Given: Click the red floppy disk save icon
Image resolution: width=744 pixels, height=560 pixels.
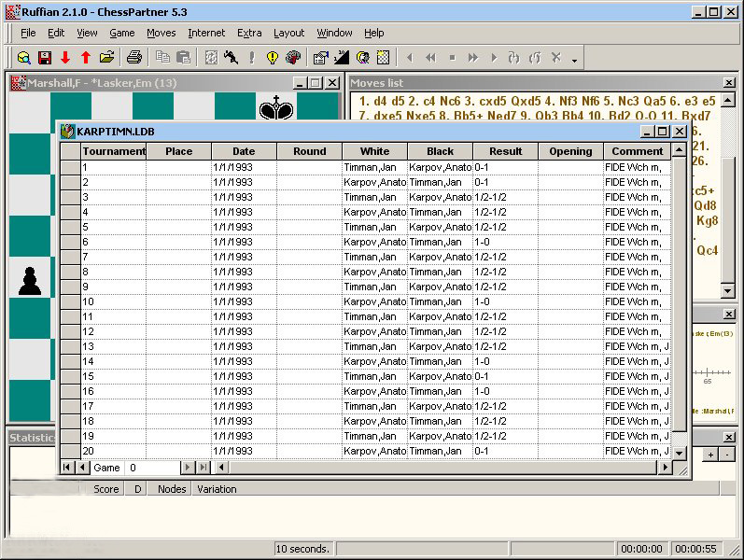Looking at the screenshot, I should 45,58.
